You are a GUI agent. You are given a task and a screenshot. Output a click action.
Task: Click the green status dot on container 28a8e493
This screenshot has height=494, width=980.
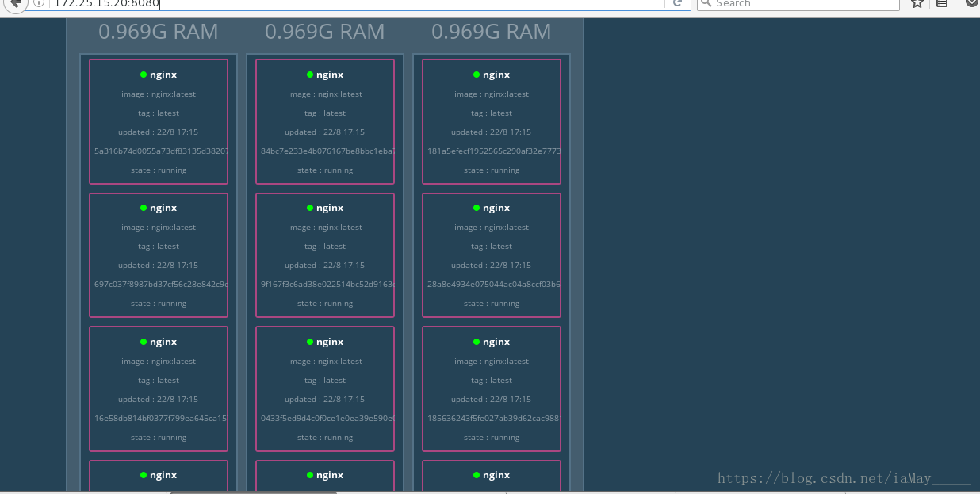(x=477, y=208)
